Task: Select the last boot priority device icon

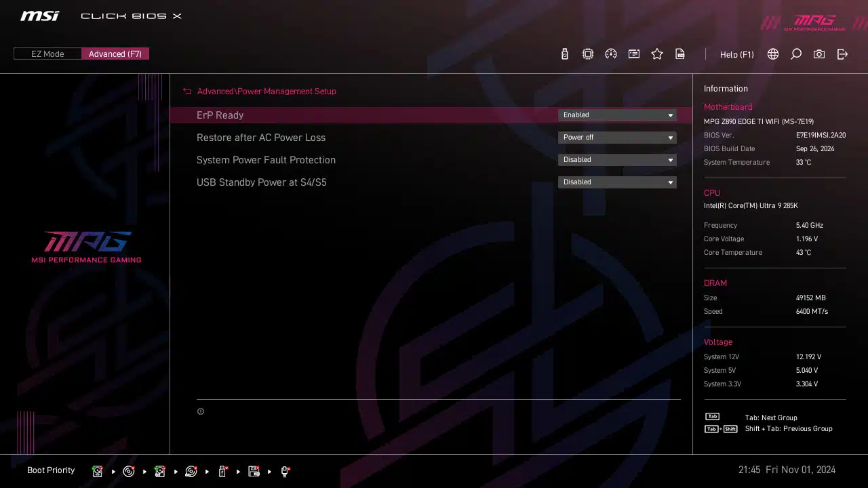Action: [x=285, y=471]
